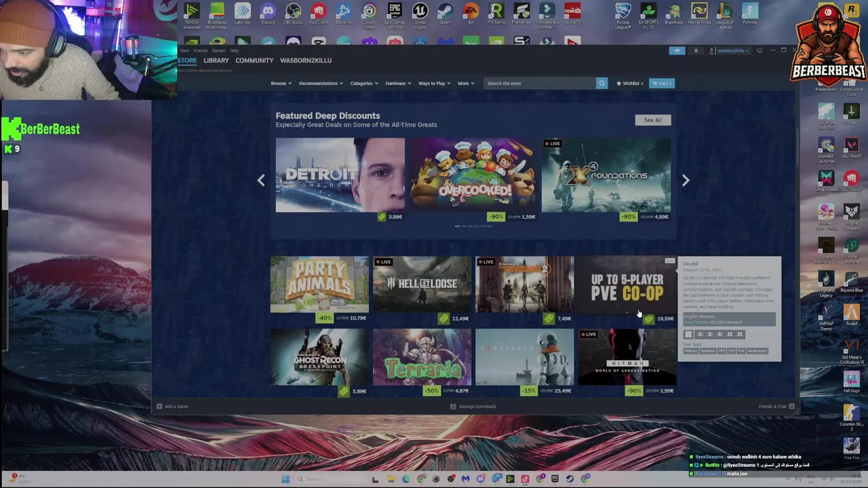
Task: Open Steam notifications bell
Action: [x=696, y=51]
